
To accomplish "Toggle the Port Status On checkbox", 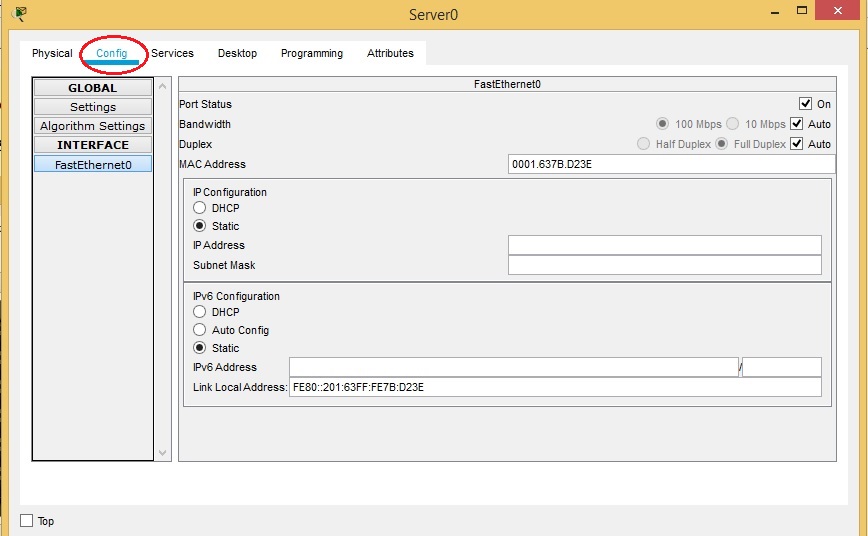I will coord(805,104).
